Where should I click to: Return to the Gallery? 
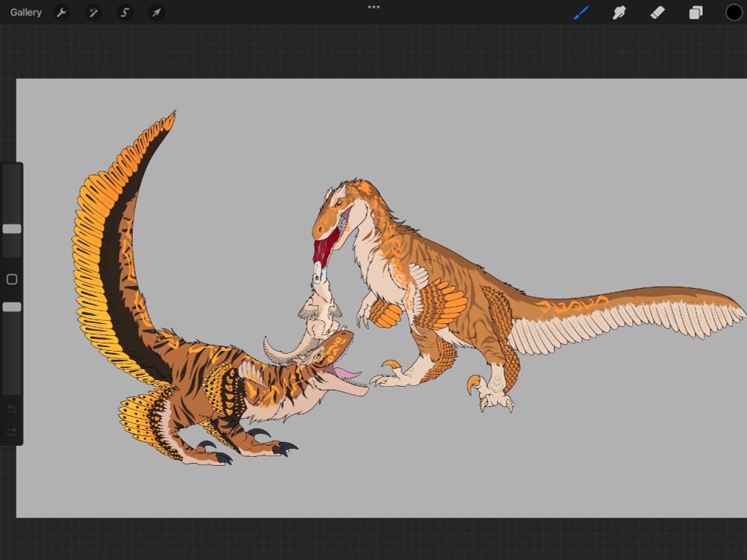click(x=25, y=13)
